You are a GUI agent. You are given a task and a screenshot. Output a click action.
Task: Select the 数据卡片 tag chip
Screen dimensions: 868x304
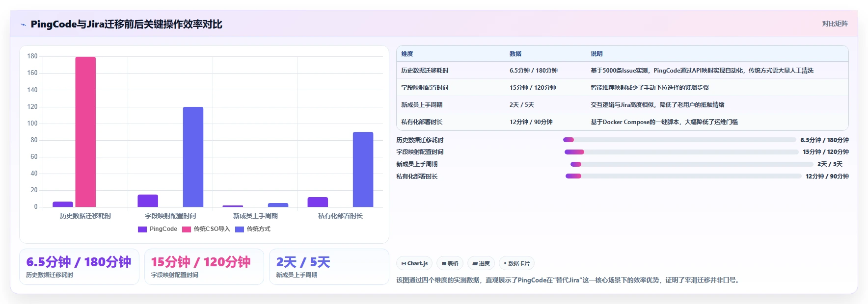coord(516,263)
